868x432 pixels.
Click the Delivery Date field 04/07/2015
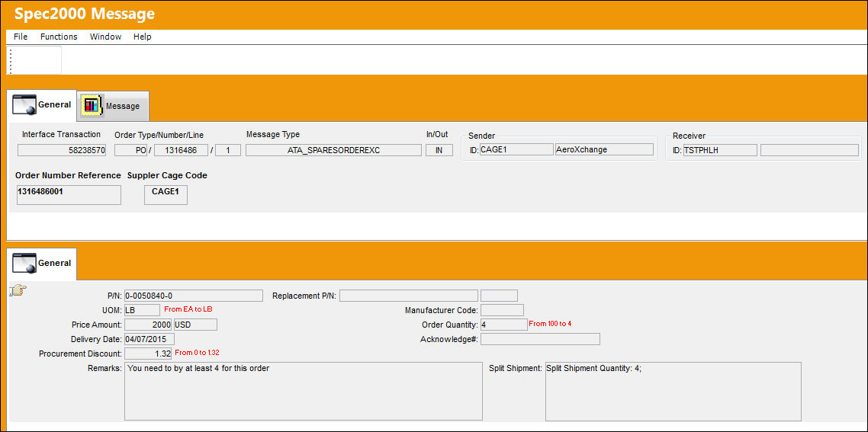(x=149, y=338)
